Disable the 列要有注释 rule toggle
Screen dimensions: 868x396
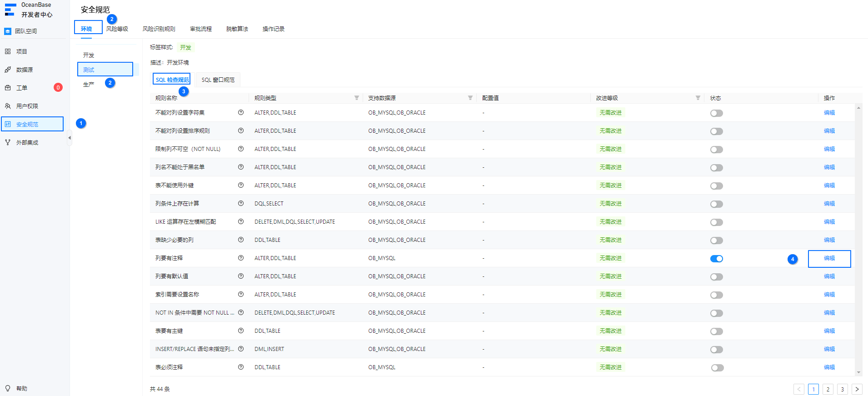point(717,259)
